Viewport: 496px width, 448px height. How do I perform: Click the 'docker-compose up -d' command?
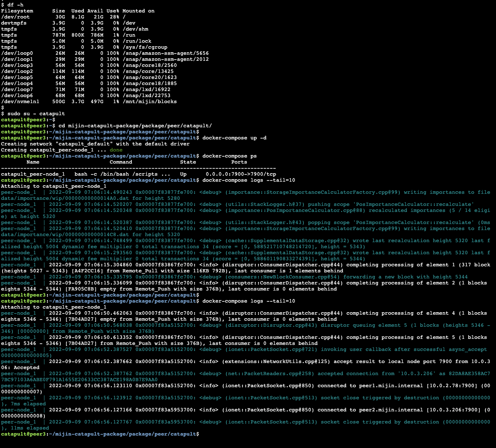coord(234,138)
